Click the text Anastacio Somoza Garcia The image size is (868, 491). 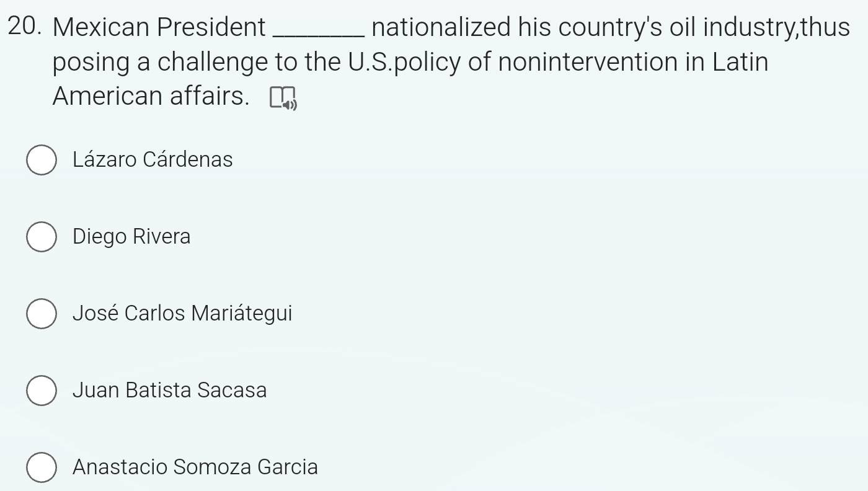click(195, 467)
